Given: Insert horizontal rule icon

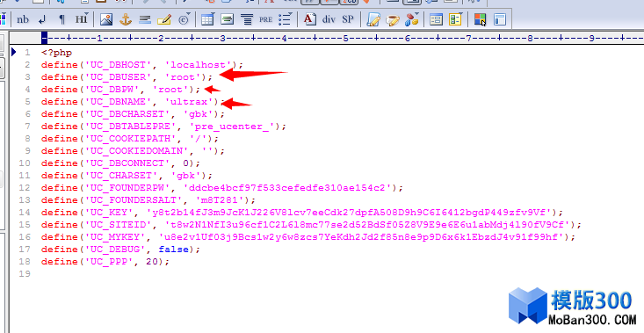Looking at the screenshot, I should pos(145,19).
